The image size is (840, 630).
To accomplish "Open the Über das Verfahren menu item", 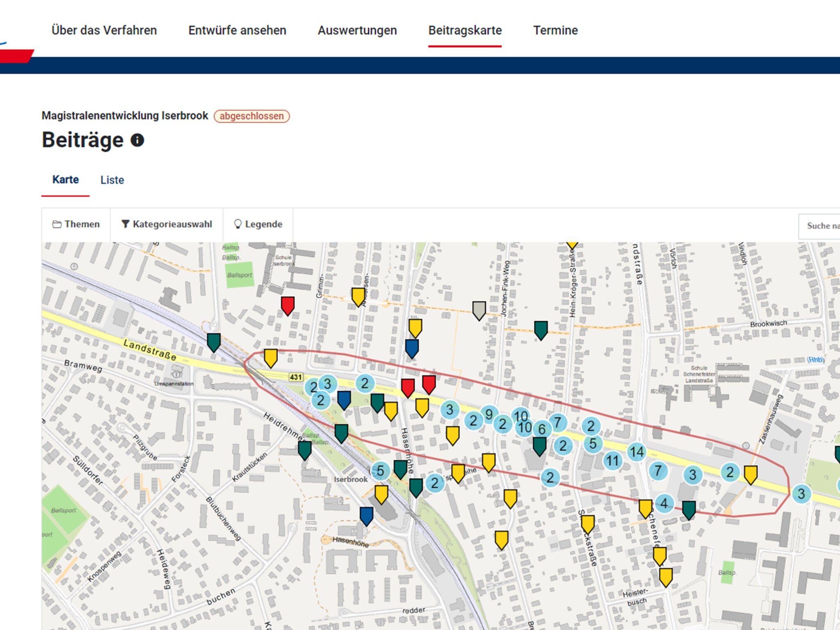I will click(104, 30).
